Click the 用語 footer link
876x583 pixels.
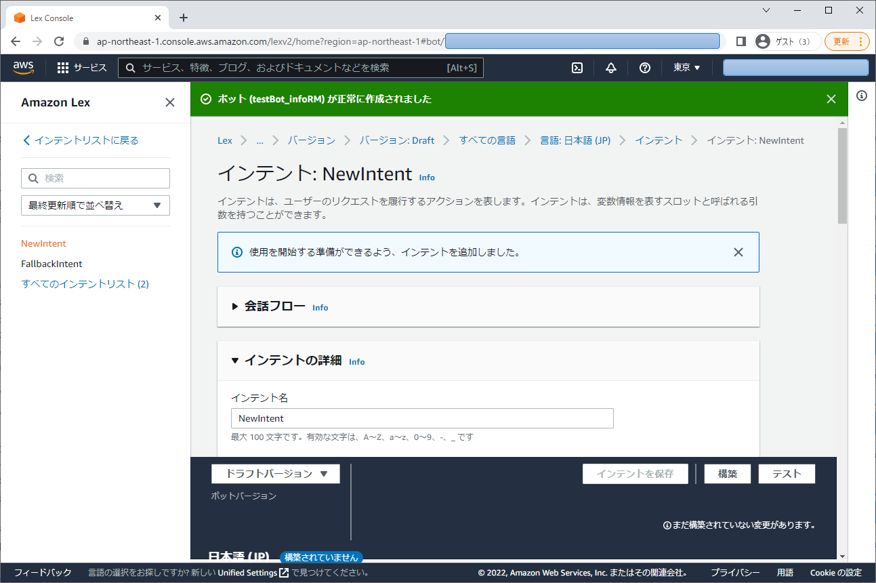[x=785, y=572]
